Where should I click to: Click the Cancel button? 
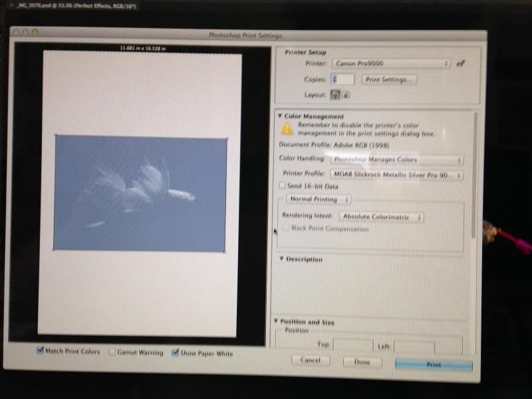(311, 360)
